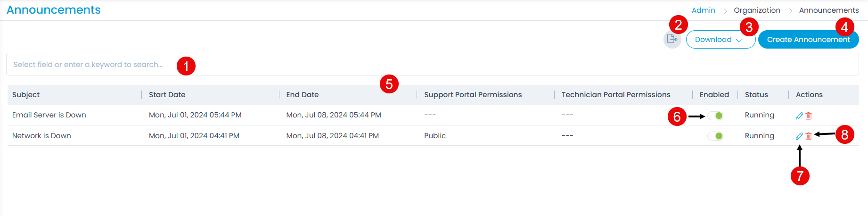Sort by Subject column header
This screenshot has width=868, height=216.
pyautogui.click(x=26, y=95)
